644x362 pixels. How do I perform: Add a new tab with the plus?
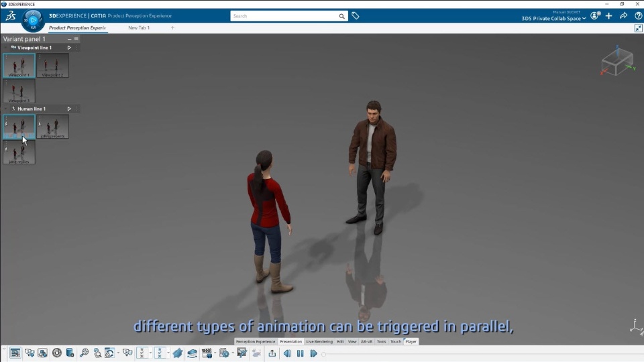pos(172,28)
